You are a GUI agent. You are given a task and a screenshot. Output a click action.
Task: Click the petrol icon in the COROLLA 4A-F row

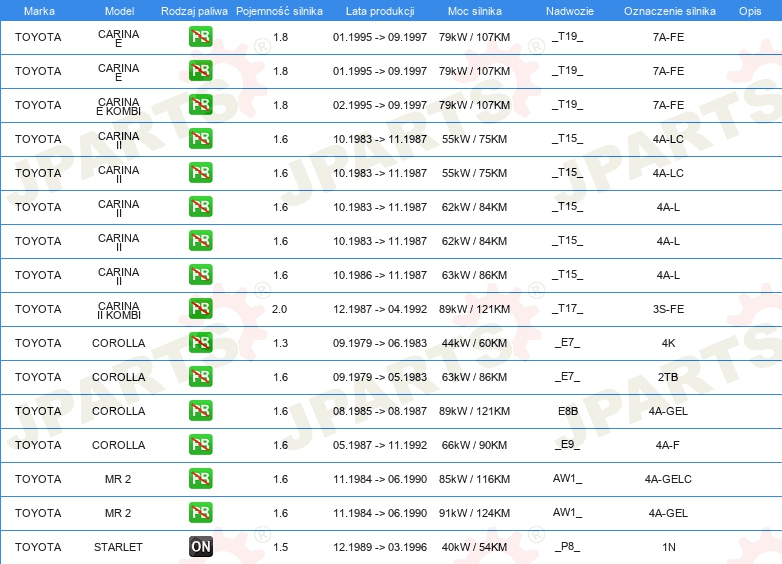click(200, 445)
